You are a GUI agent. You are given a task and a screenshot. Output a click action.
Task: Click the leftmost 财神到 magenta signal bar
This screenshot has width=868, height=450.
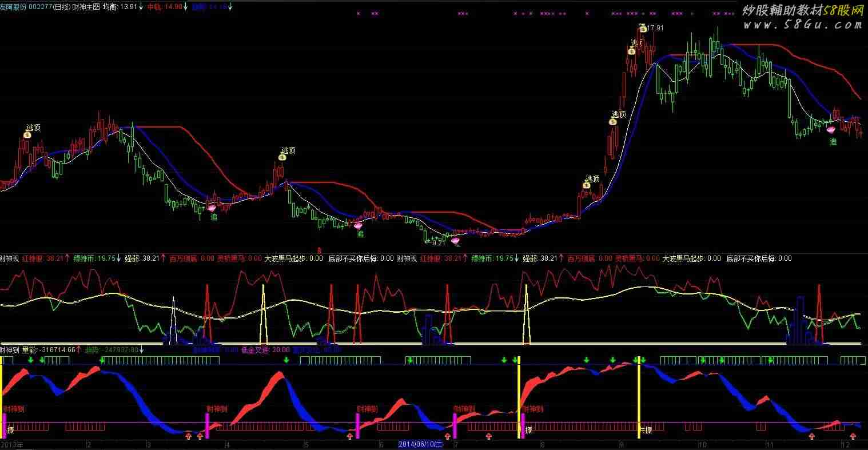click(x=4, y=426)
